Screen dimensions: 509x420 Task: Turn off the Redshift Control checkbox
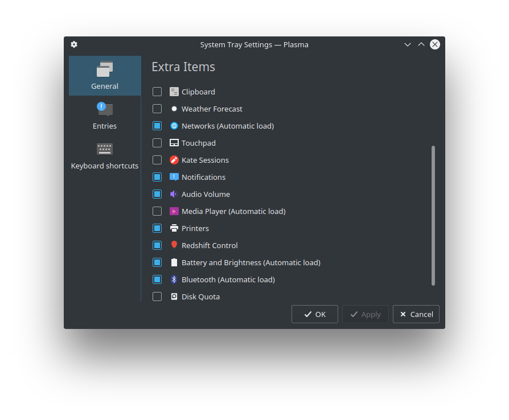(157, 245)
